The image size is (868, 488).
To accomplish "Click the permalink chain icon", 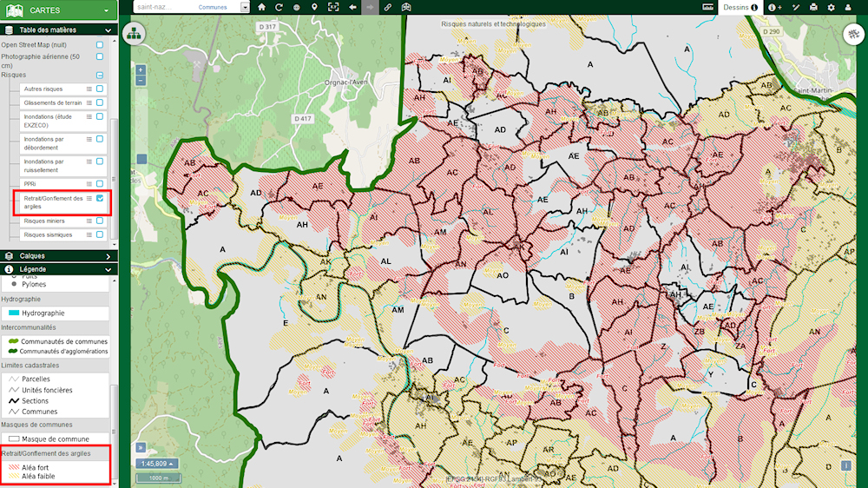I will (x=388, y=7).
